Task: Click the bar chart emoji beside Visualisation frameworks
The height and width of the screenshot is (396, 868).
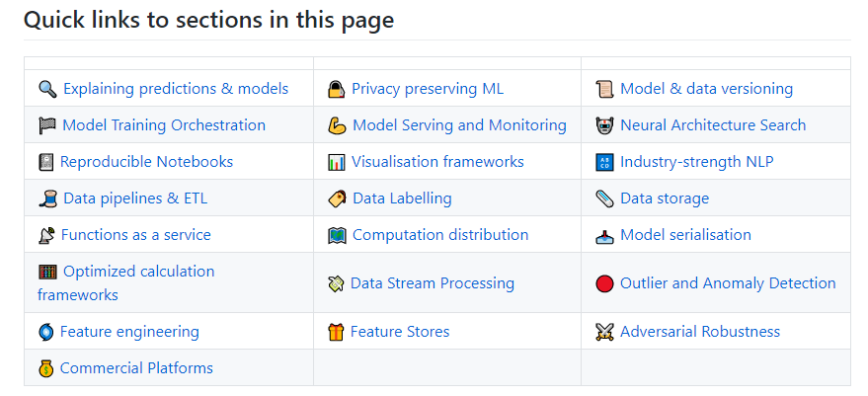Action: click(336, 162)
